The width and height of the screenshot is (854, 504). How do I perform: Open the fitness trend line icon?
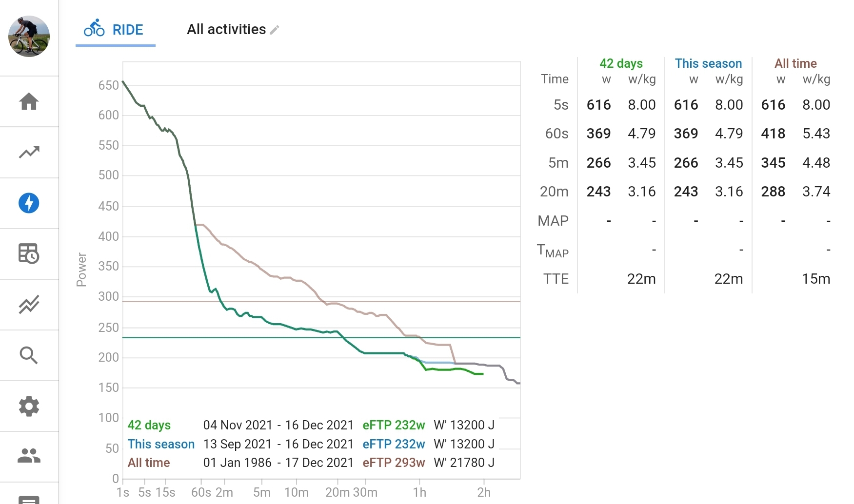pos(29,152)
